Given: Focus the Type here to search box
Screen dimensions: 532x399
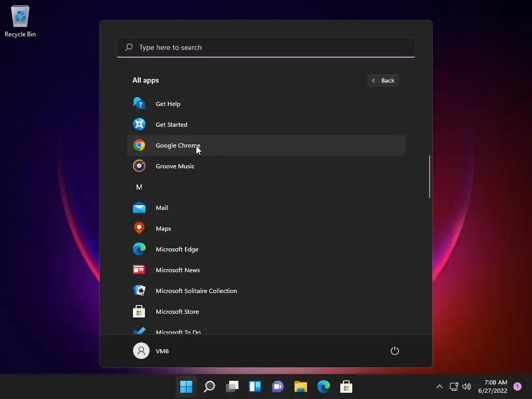Looking at the screenshot, I should [266, 47].
